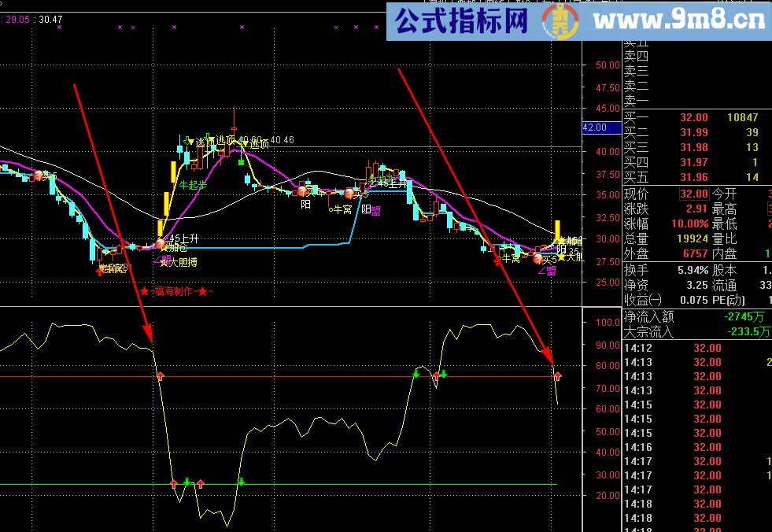
Task: Select the 涨跌 value 2.91
Action: pos(697,209)
